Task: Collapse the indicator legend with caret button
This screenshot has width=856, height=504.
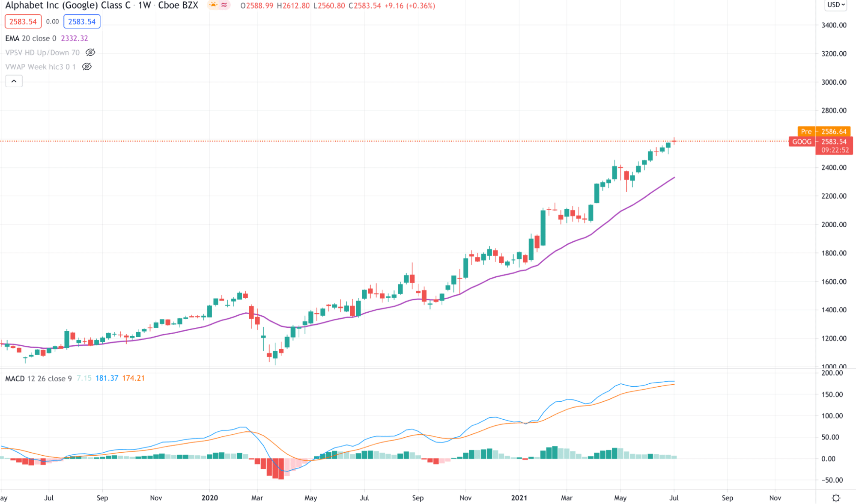Action: (x=14, y=81)
